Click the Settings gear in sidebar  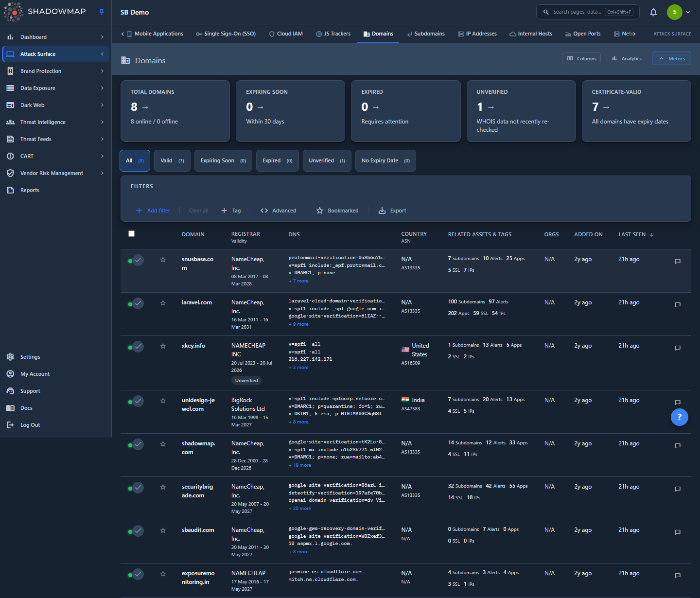[10, 357]
